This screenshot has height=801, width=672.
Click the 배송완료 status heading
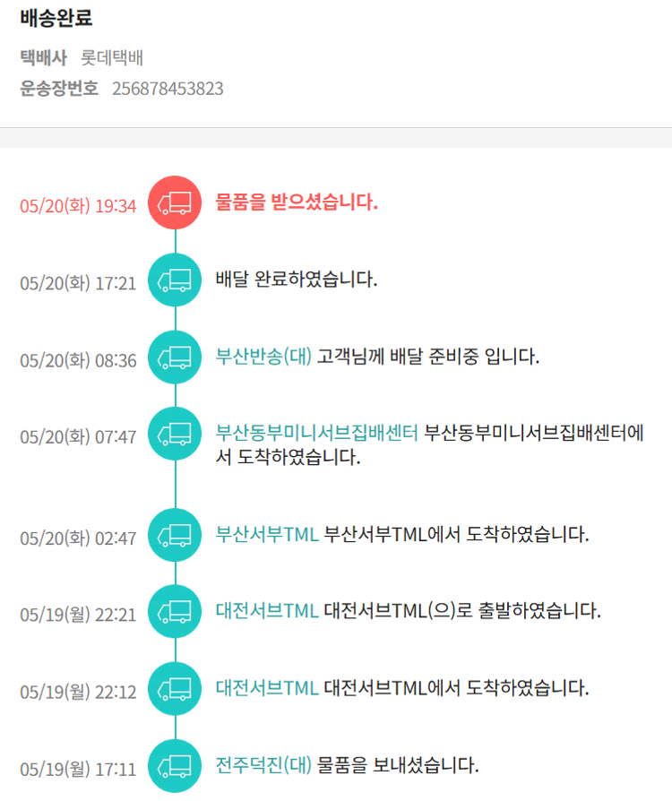point(56,17)
